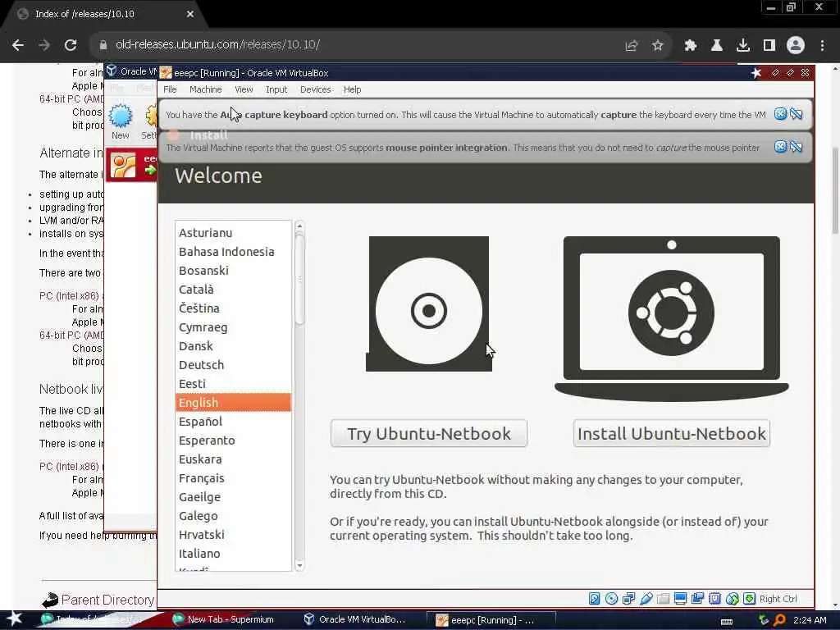Open the View menu

[244, 89]
